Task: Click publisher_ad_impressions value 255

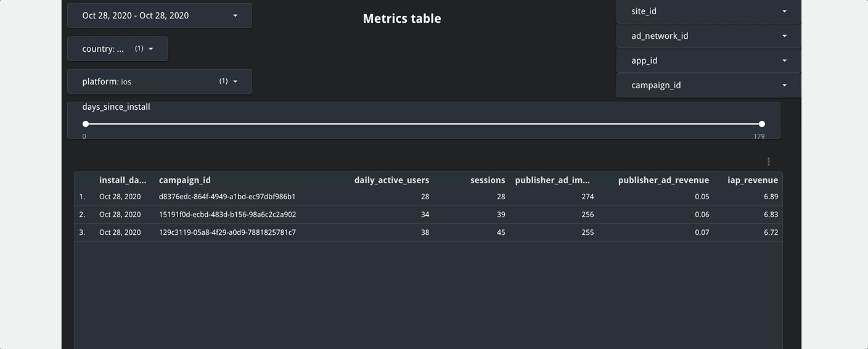Action: tap(588, 232)
